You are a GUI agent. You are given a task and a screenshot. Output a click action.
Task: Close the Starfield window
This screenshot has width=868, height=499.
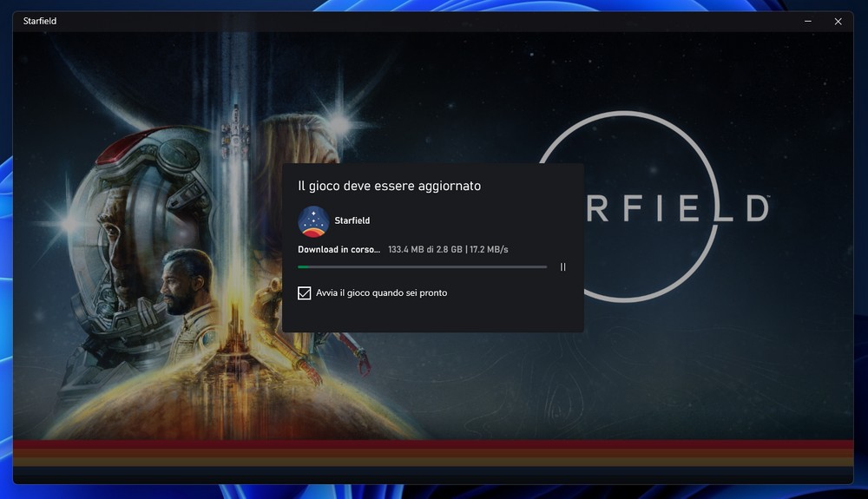838,21
